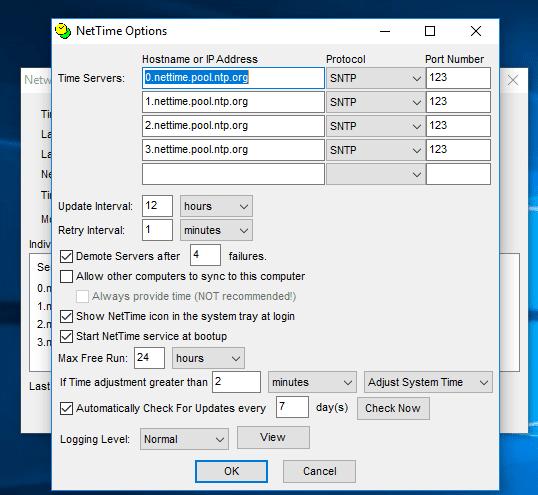This screenshot has height=495, width=538.
Task: Maximize the NetTime Options window
Action: point(430,31)
